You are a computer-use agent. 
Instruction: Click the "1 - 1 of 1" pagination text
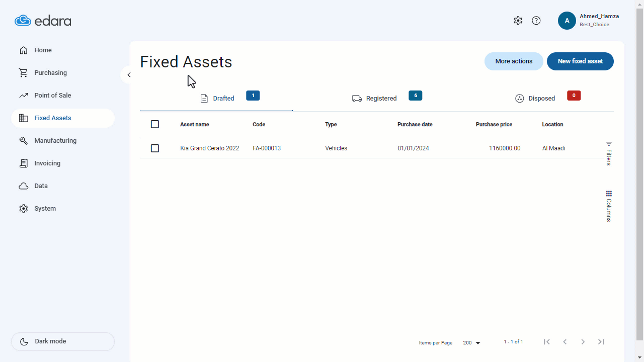point(513,342)
